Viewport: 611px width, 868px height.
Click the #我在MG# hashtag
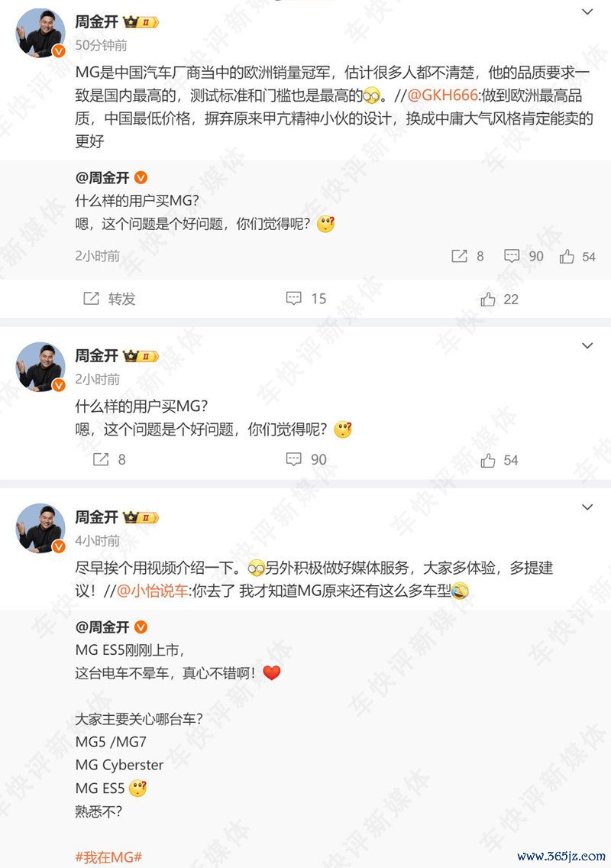click(x=108, y=857)
